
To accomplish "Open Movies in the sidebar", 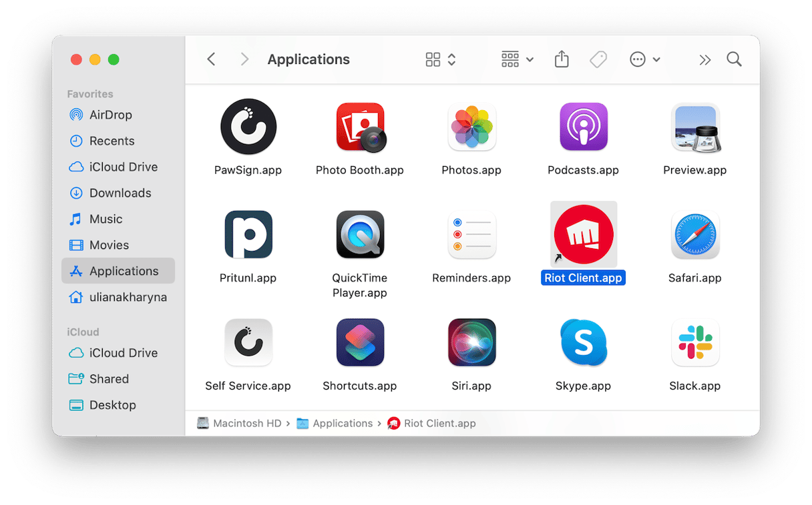I will [x=118, y=245].
